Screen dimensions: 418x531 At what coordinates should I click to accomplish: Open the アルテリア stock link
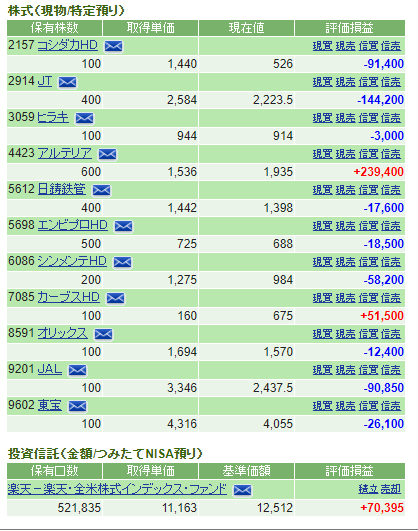[x=64, y=153]
